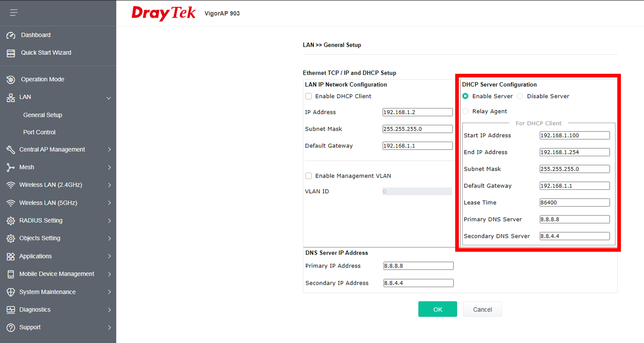Select General Setup in the sidebar
The height and width of the screenshot is (343, 644).
coord(43,115)
